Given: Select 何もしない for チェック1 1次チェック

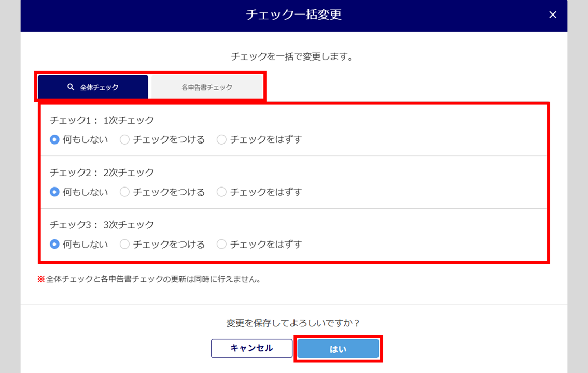Looking at the screenshot, I should [x=54, y=139].
